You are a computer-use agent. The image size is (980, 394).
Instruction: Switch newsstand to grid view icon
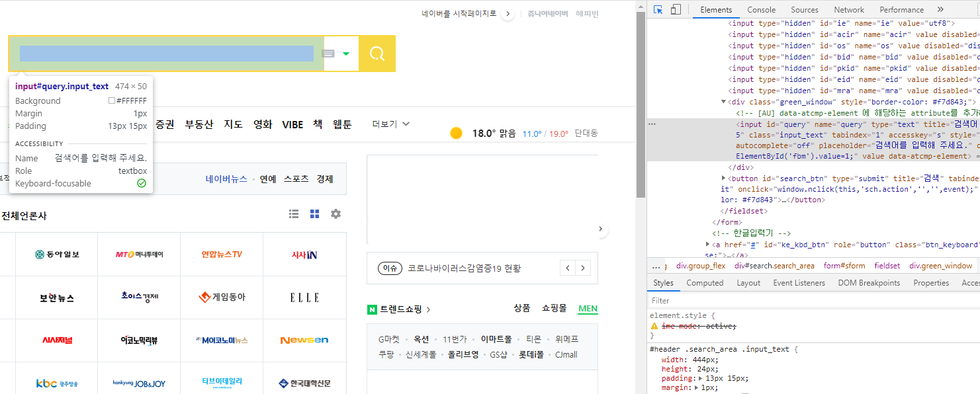315,214
